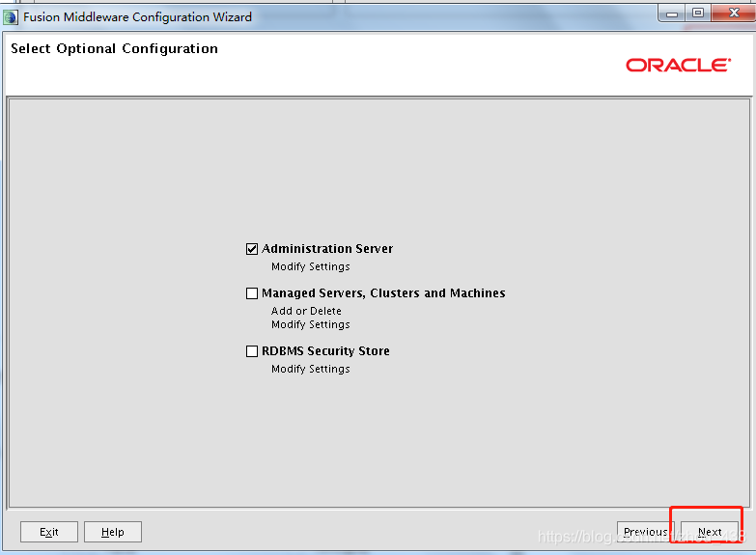Open Help for this wizard page
Image resolution: width=756 pixels, height=555 pixels.
coord(113,532)
